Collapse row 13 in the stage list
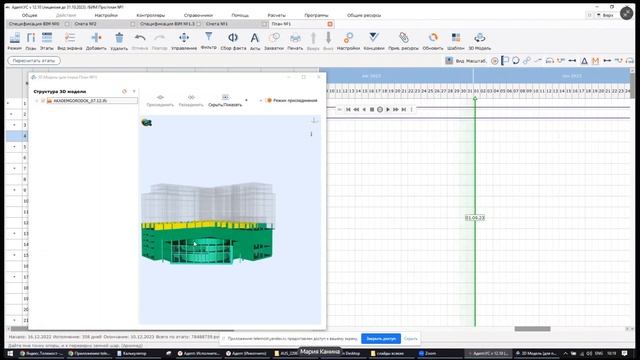This screenshot has height=360, width=640. point(14,233)
